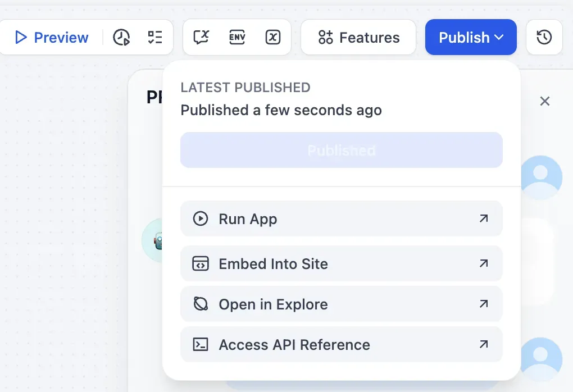
Task: Open the run history panel
Action: tap(121, 37)
